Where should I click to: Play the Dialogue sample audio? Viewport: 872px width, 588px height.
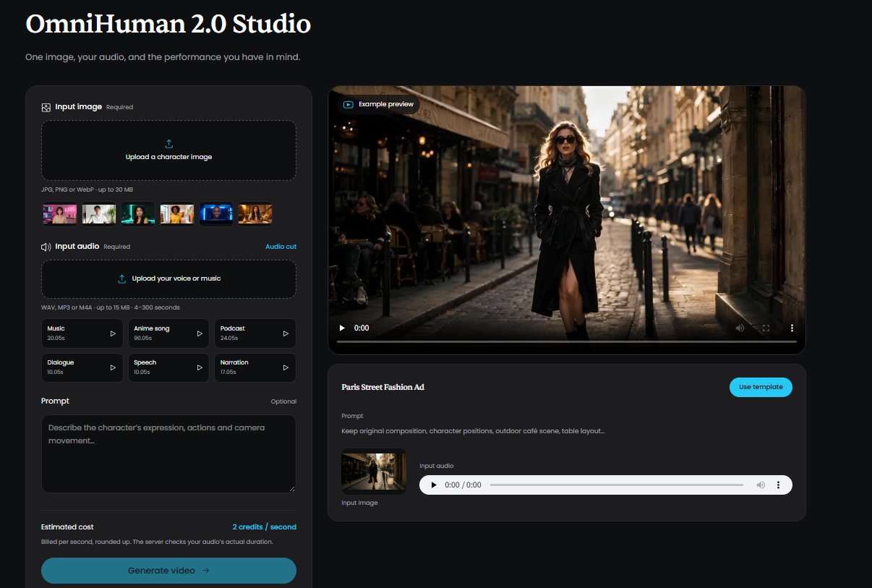(x=113, y=367)
